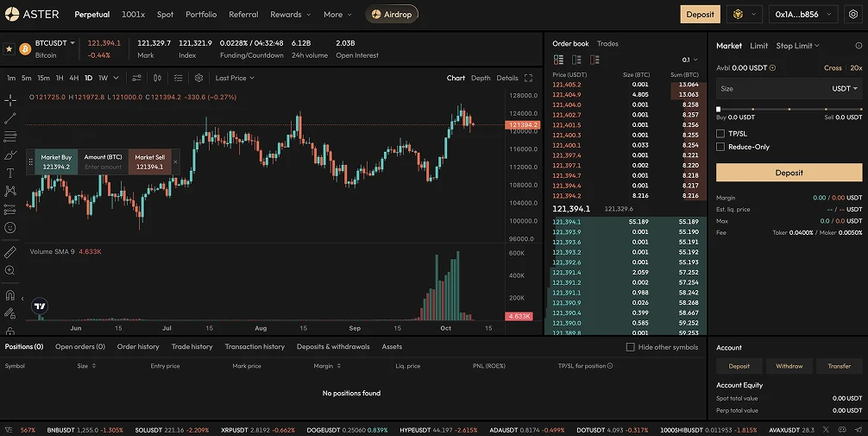
Task: Expand the Rewards menu
Action: tap(290, 15)
